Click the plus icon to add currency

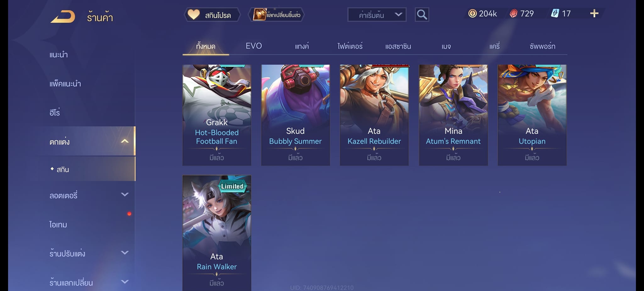[x=594, y=14]
